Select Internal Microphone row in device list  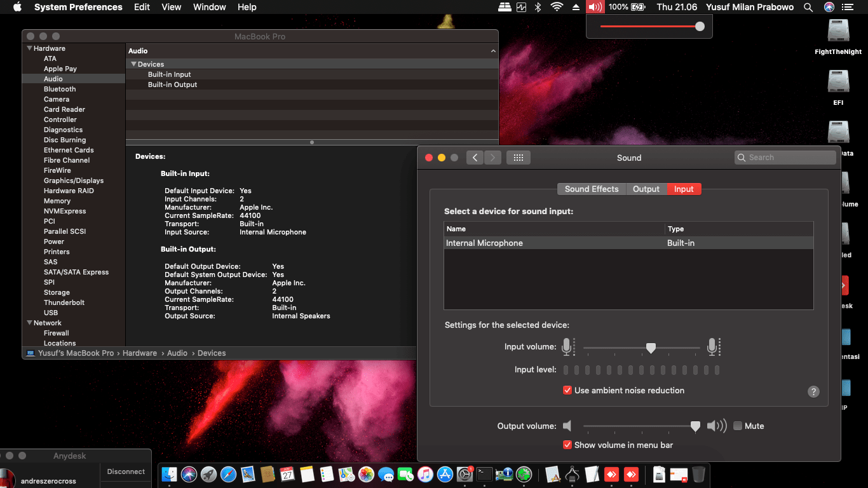628,243
